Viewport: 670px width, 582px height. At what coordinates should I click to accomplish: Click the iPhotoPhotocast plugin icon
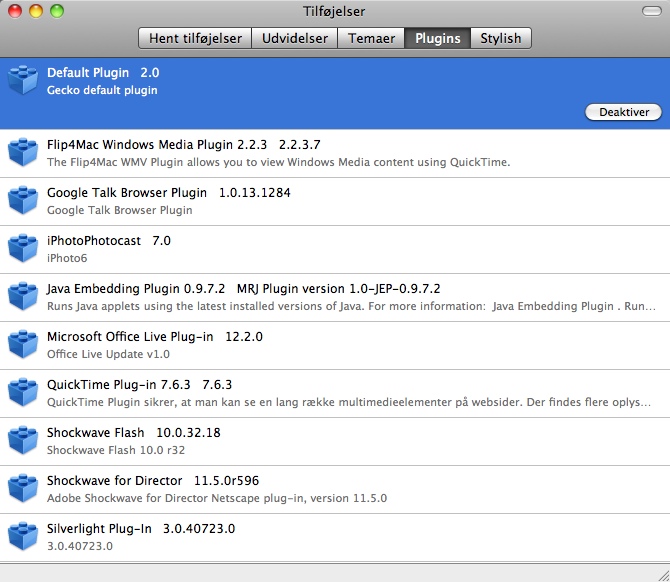click(23, 248)
